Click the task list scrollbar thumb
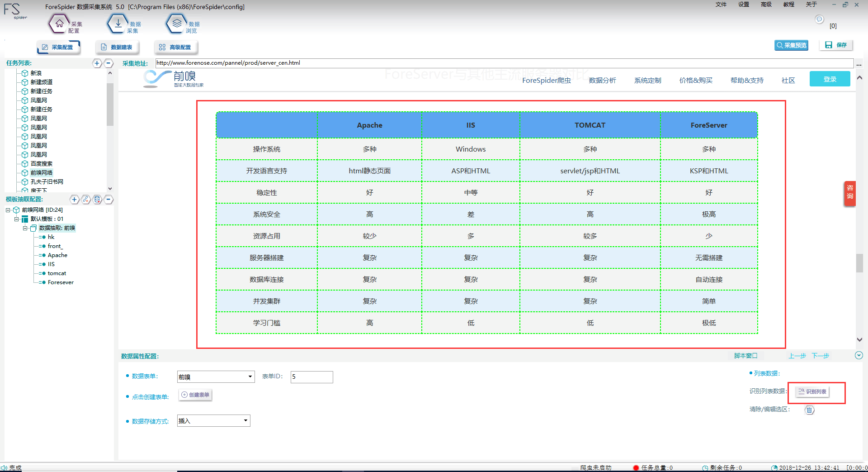Image resolution: width=868 pixels, height=472 pixels. pyautogui.click(x=110, y=104)
